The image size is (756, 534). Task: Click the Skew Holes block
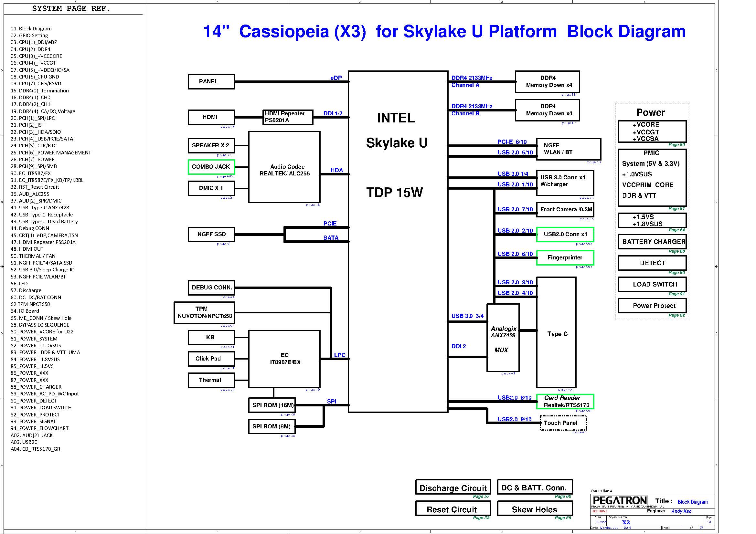pyautogui.click(x=535, y=508)
